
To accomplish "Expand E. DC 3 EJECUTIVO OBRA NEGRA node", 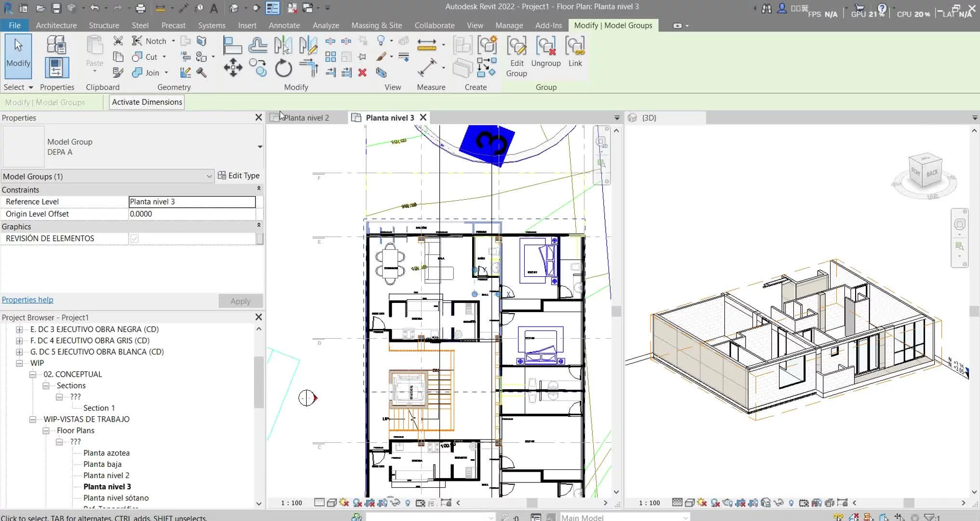I will [19, 329].
